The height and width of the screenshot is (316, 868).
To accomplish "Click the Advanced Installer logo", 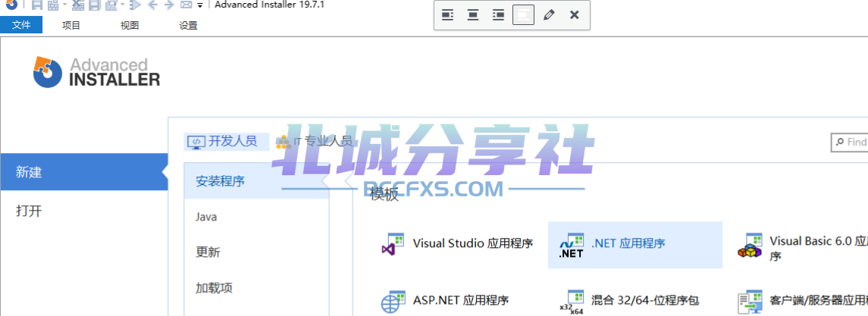I will (x=96, y=72).
